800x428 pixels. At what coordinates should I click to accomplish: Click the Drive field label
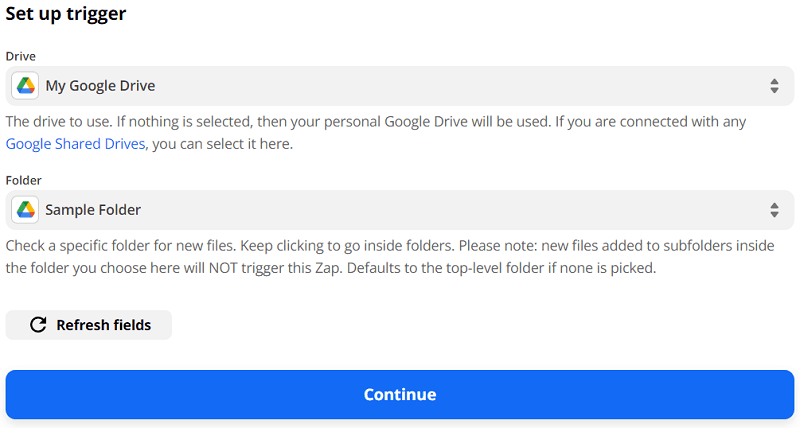click(x=21, y=55)
